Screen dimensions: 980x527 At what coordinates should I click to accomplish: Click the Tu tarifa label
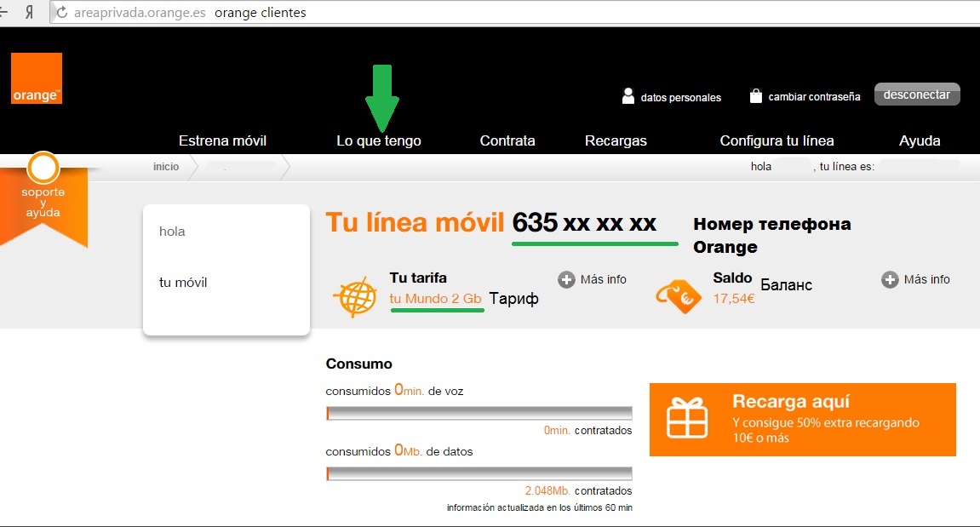point(418,278)
